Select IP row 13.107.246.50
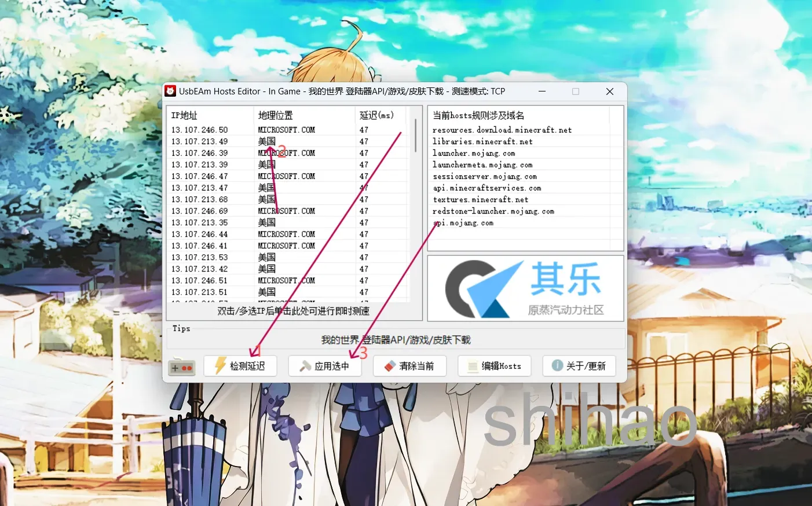 point(200,130)
